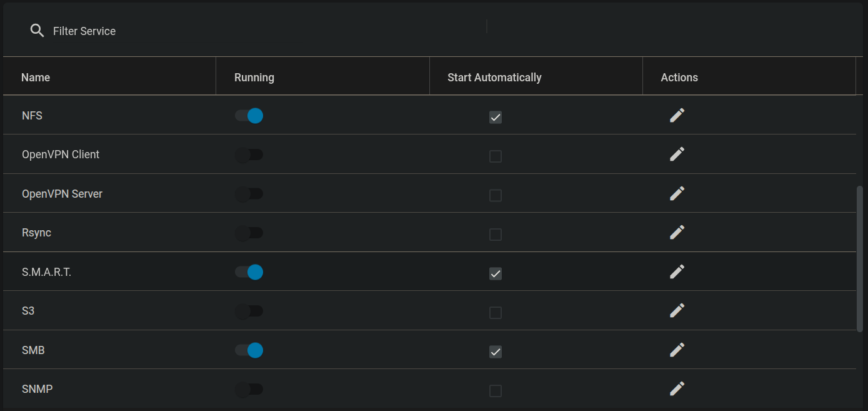Uncheck auto-start for S.M.A.R.T.

point(496,273)
